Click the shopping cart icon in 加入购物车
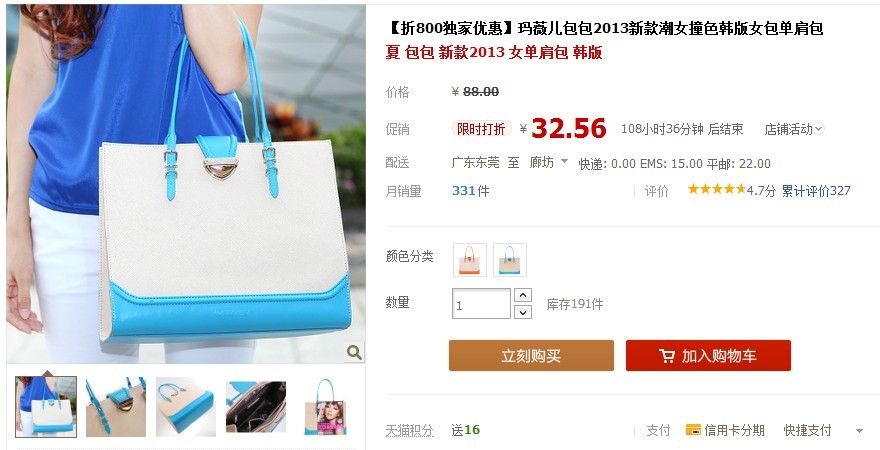The height and width of the screenshot is (450, 880). pos(667,356)
